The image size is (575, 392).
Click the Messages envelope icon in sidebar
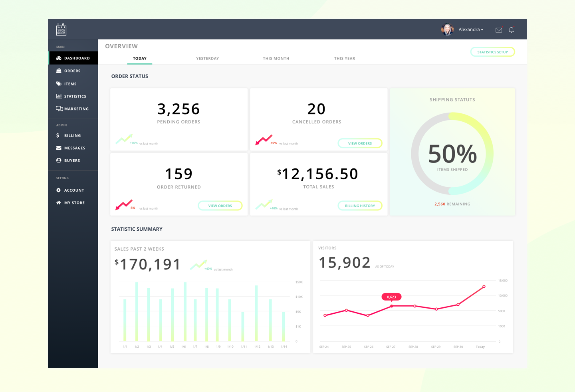(x=59, y=148)
